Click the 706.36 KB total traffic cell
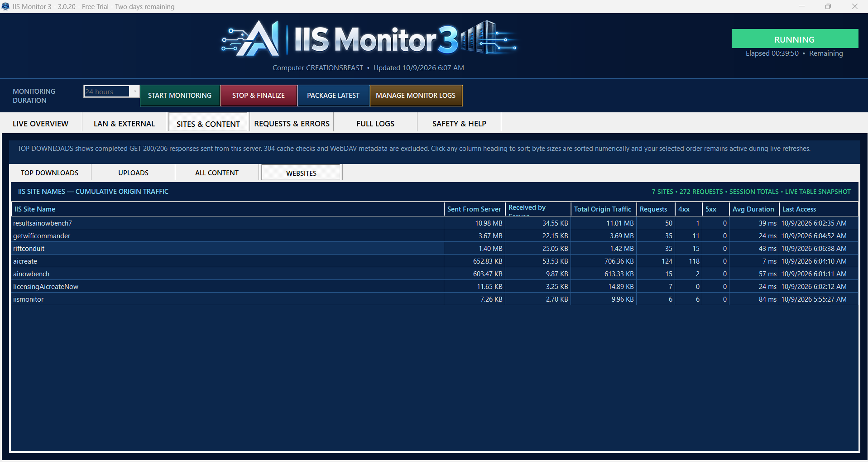The width and height of the screenshot is (868, 462). click(x=604, y=261)
